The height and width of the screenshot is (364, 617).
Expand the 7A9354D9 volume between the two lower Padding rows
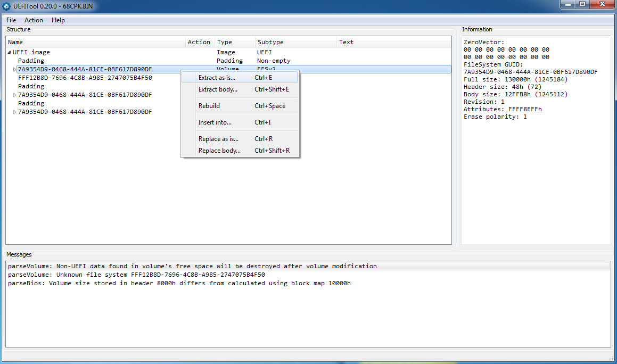[x=14, y=95]
